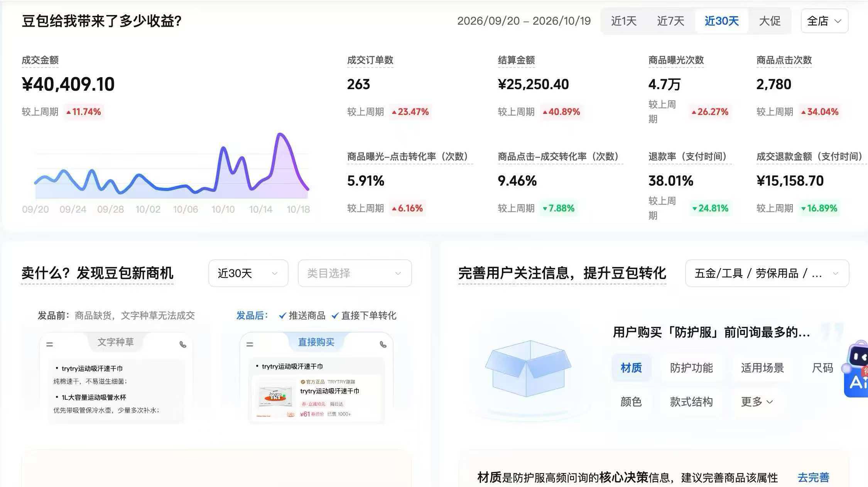Click the 成交金额 metric label
This screenshot has height=487, width=868.
point(40,60)
